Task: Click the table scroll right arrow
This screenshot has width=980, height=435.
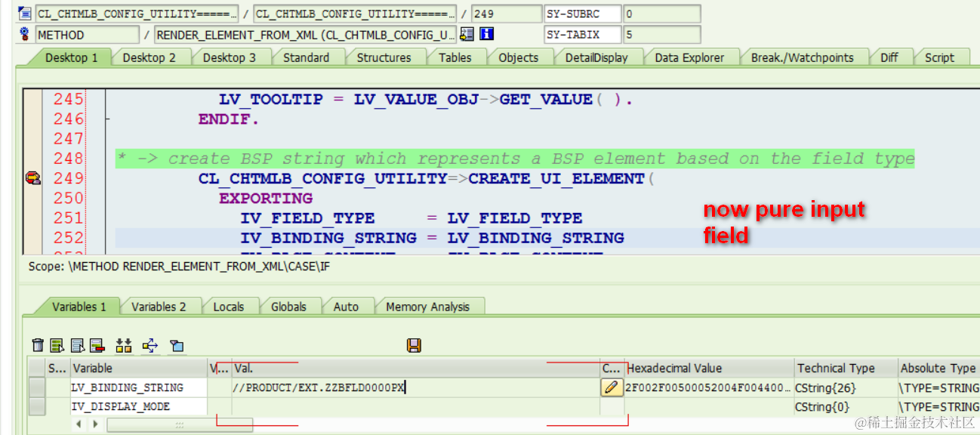Action: click(95, 424)
